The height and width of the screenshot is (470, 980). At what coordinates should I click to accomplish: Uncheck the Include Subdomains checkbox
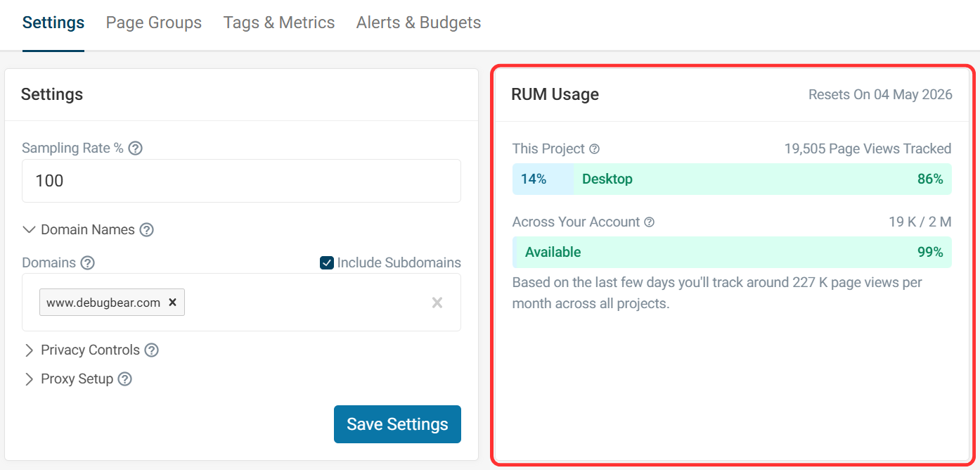[326, 263]
